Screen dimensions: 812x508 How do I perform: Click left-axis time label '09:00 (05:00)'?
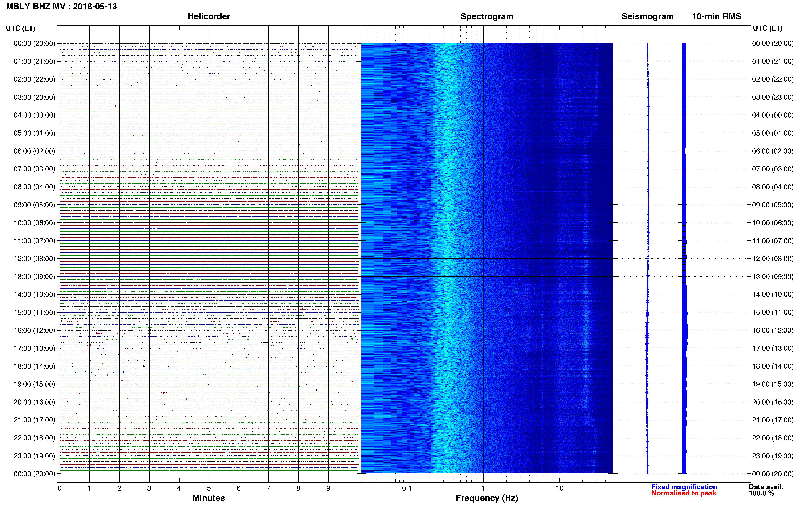click(x=34, y=205)
